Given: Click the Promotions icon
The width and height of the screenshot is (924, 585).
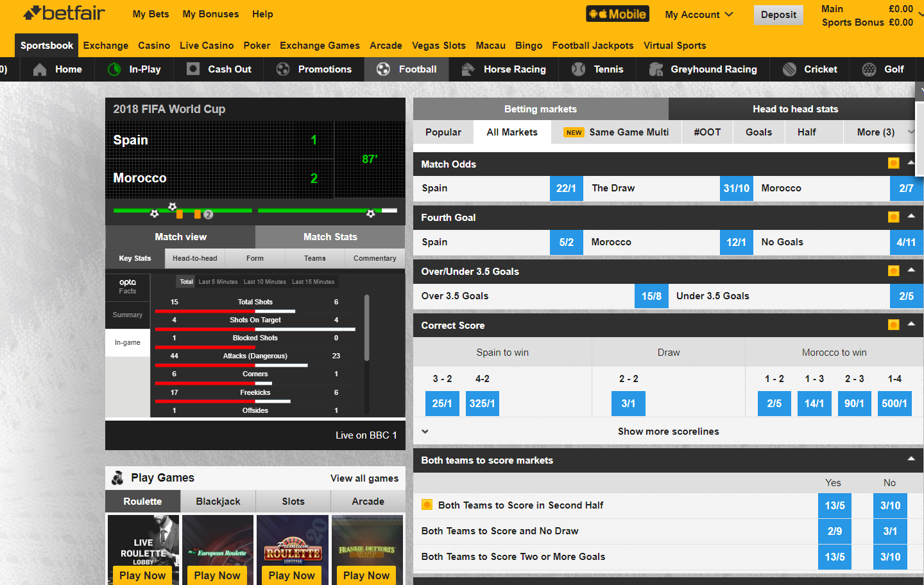Looking at the screenshot, I should pyautogui.click(x=283, y=69).
